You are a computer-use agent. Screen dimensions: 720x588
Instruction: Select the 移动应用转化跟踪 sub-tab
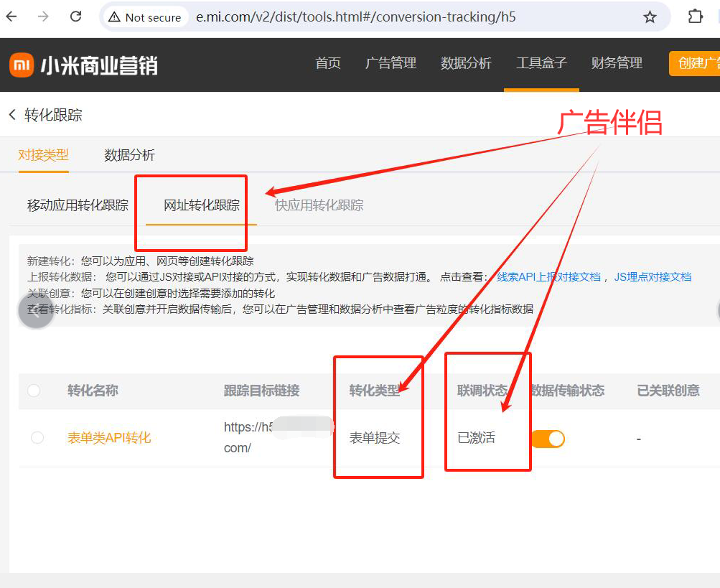coord(78,205)
